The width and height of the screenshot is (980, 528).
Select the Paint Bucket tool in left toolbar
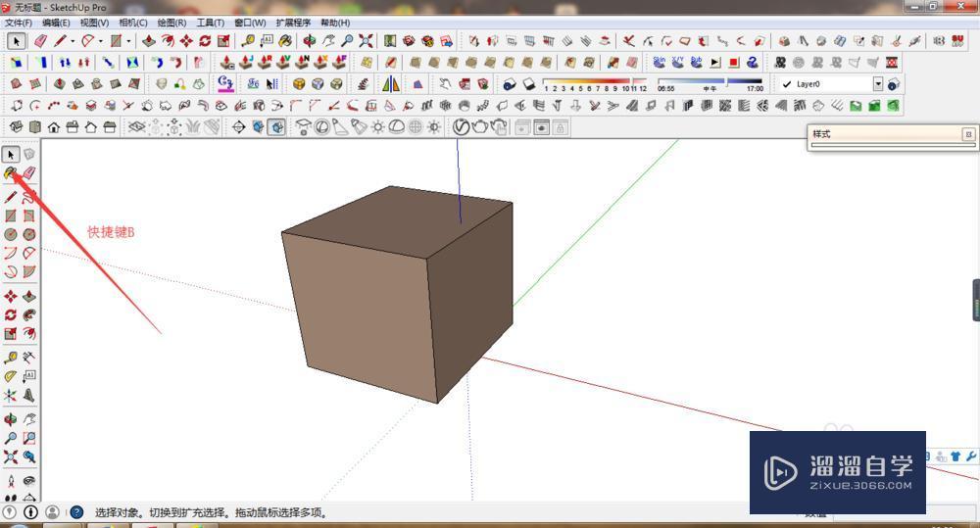[11, 173]
